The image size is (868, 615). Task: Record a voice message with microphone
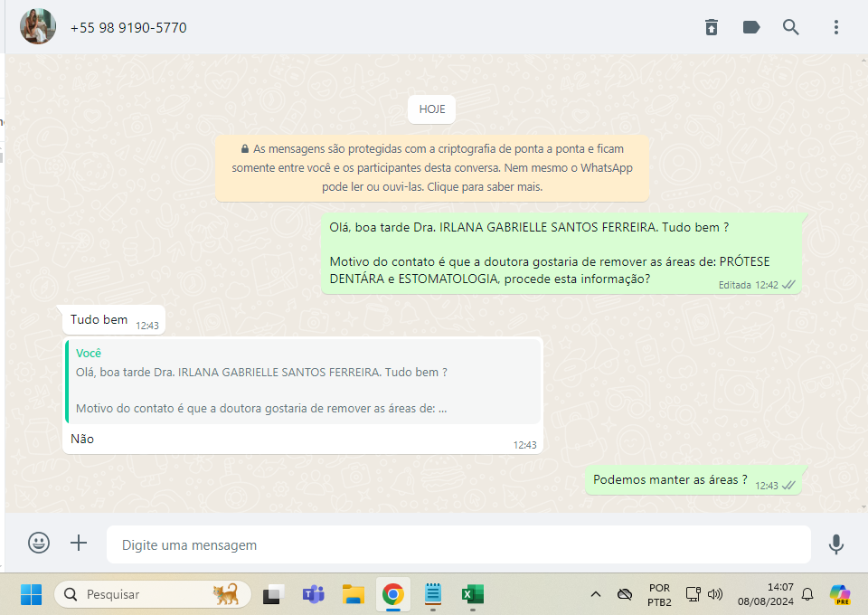coord(836,544)
